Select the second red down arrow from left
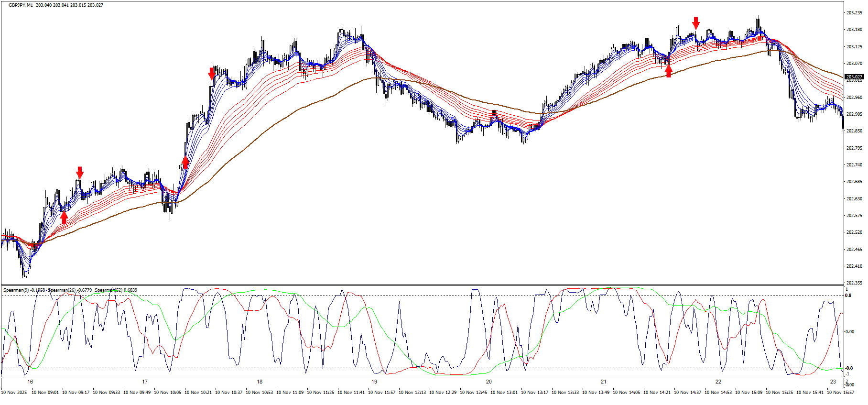Image resolution: width=868 pixels, height=405 pixels. click(x=212, y=74)
